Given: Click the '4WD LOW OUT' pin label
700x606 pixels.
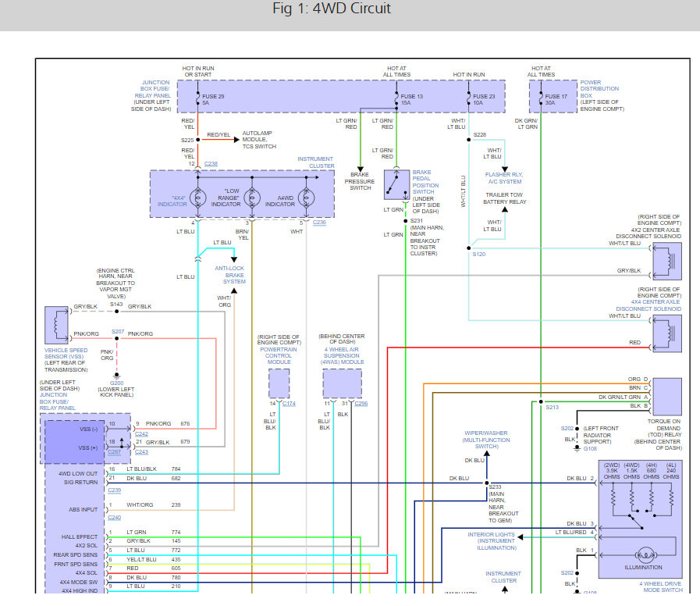Looking at the screenshot, I should pos(78,474).
